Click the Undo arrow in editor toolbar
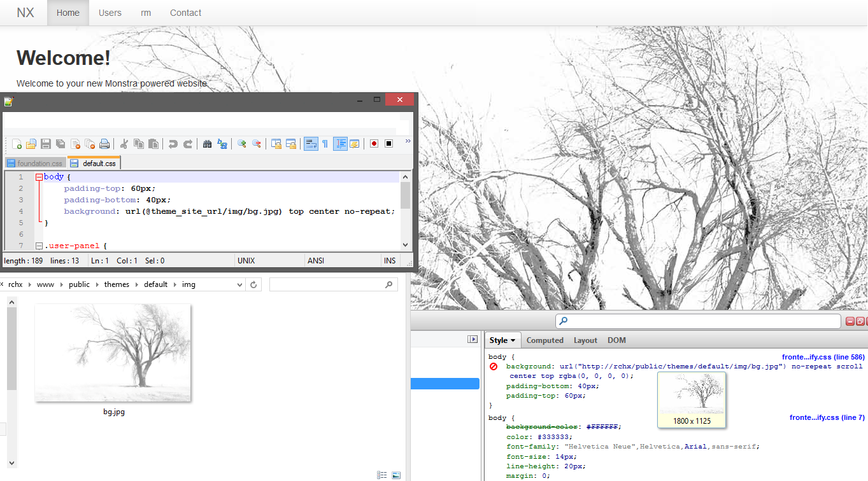This screenshot has width=868, height=481. [173, 144]
